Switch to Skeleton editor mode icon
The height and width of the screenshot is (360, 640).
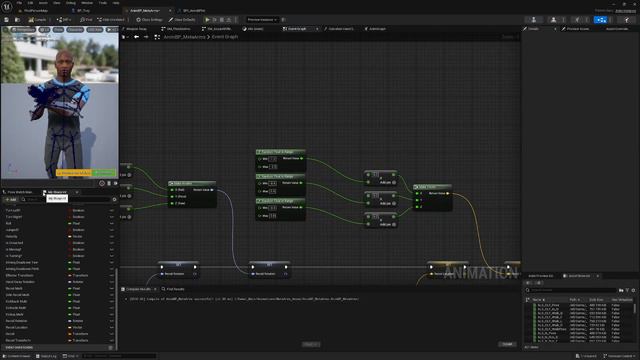[533, 20]
